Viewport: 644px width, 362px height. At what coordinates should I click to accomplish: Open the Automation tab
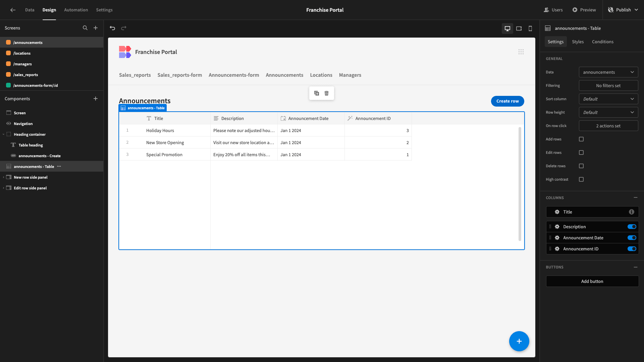click(x=76, y=10)
